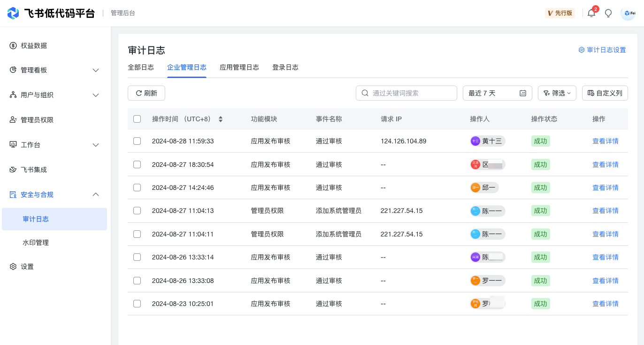Select 审计日志 in the sidebar

(54, 219)
